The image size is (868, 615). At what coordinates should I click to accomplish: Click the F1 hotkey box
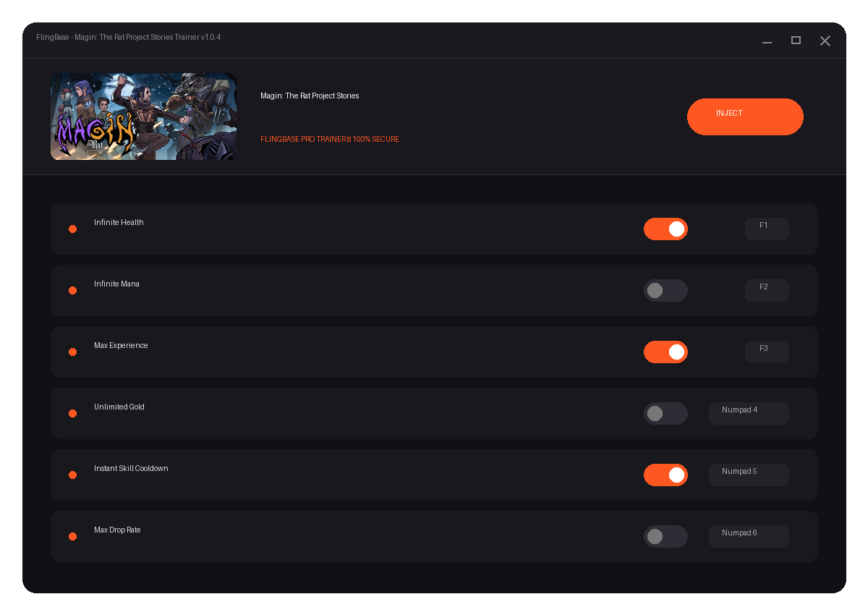[x=767, y=229]
